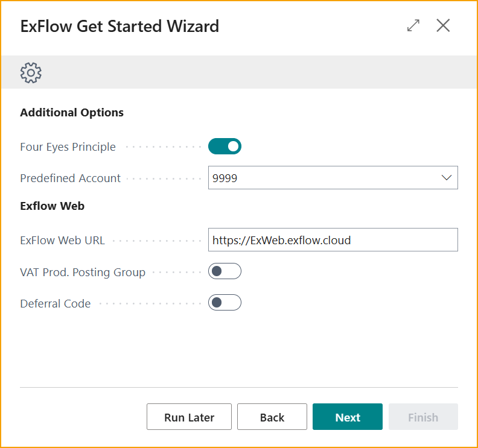The image size is (478, 448).
Task: Click the Additional Options section heading
Action: click(72, 113)
